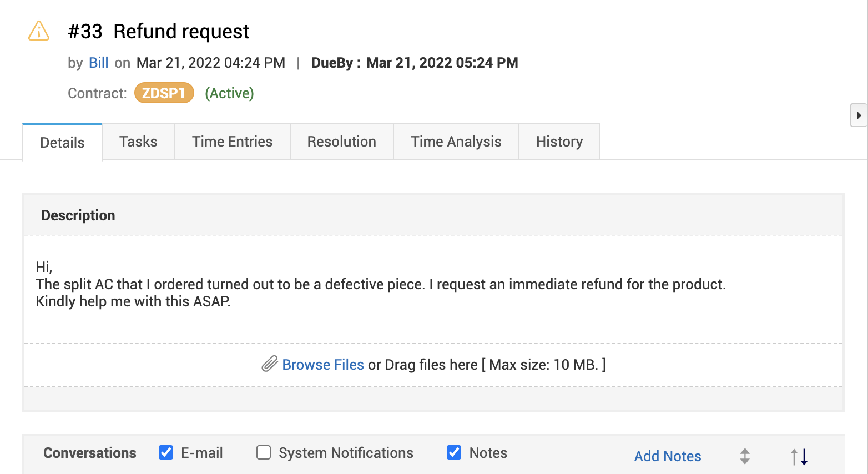Go to the Resolution tab
Image resolution: width=868 pixels, height=474 pixels.
[x=341, y=142]
